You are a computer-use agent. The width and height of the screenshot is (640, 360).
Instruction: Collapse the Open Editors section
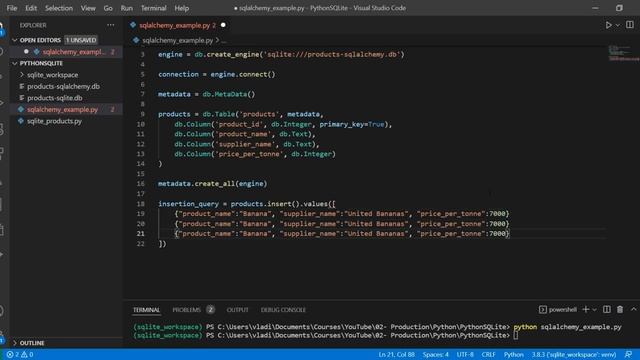pos(15,40)
